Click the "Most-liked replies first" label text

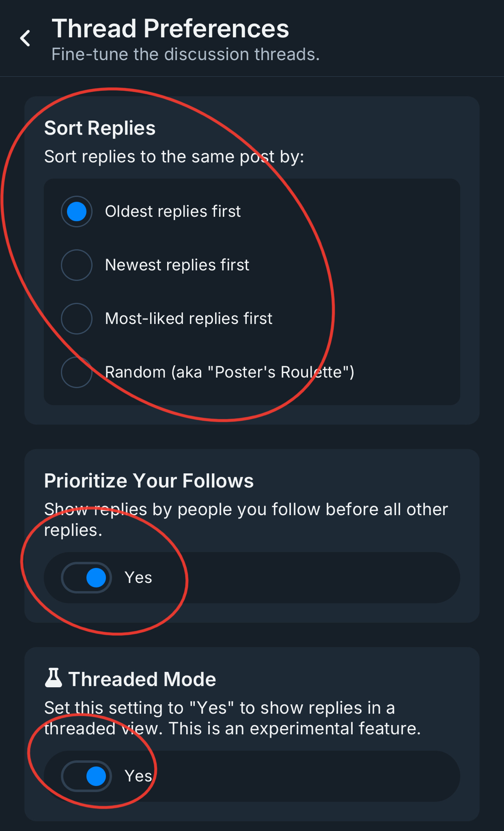pos(189,319)
